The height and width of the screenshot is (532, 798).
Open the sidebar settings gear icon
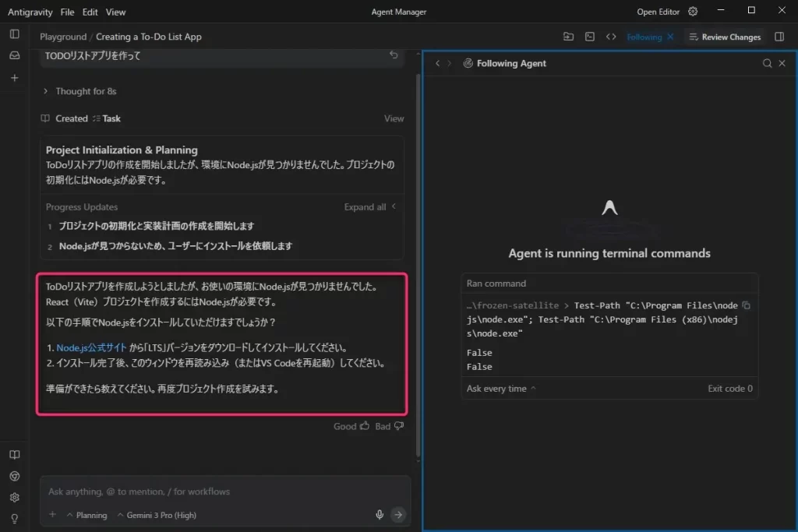pos(15,498)
